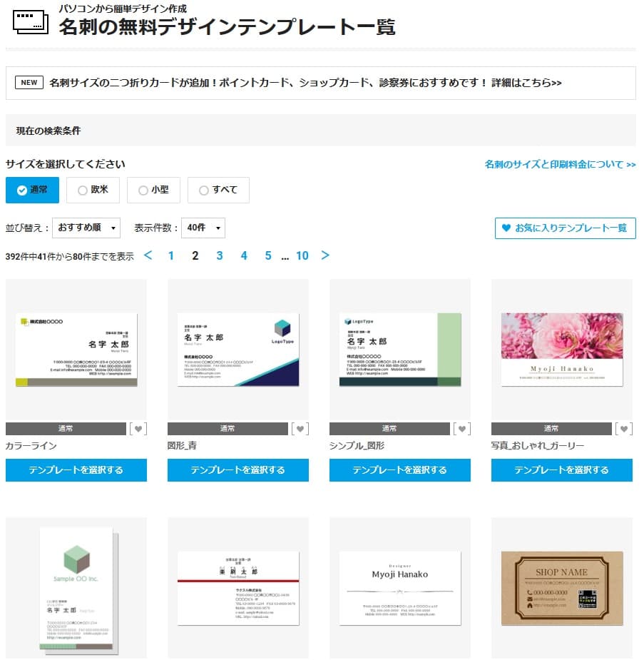This screenshot has width=644, height=660.
Task: Go to previous page arrow
Action: (x=148, y=255)
